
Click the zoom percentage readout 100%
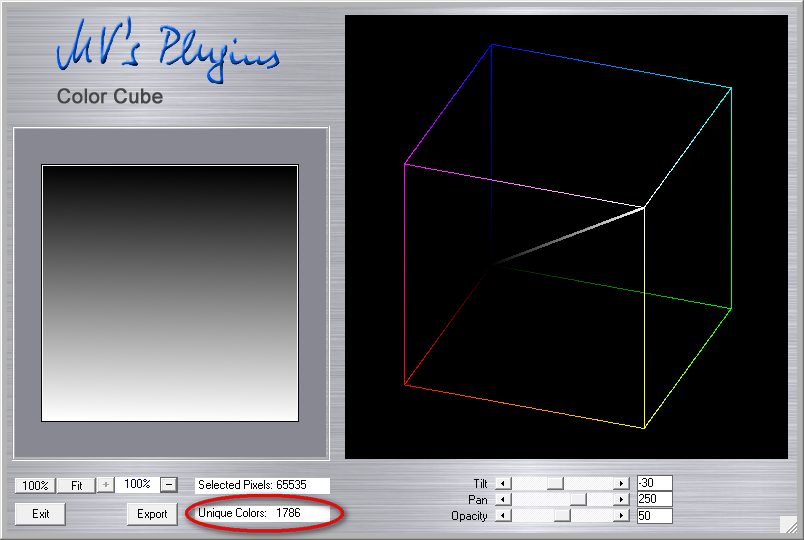(137, 484)
